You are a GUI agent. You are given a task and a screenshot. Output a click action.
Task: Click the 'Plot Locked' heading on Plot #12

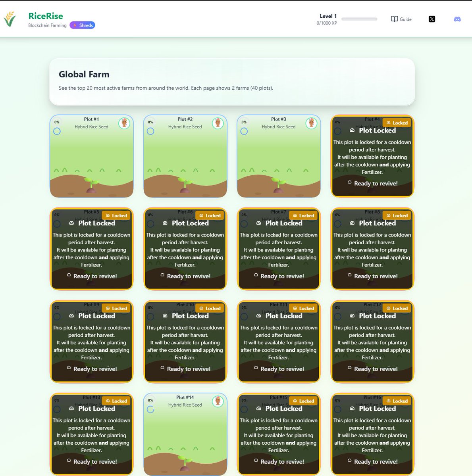[377, 316]
